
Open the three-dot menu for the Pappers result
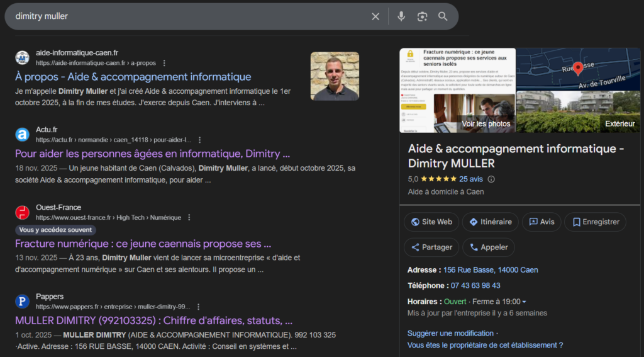click(x=198, y=307)
